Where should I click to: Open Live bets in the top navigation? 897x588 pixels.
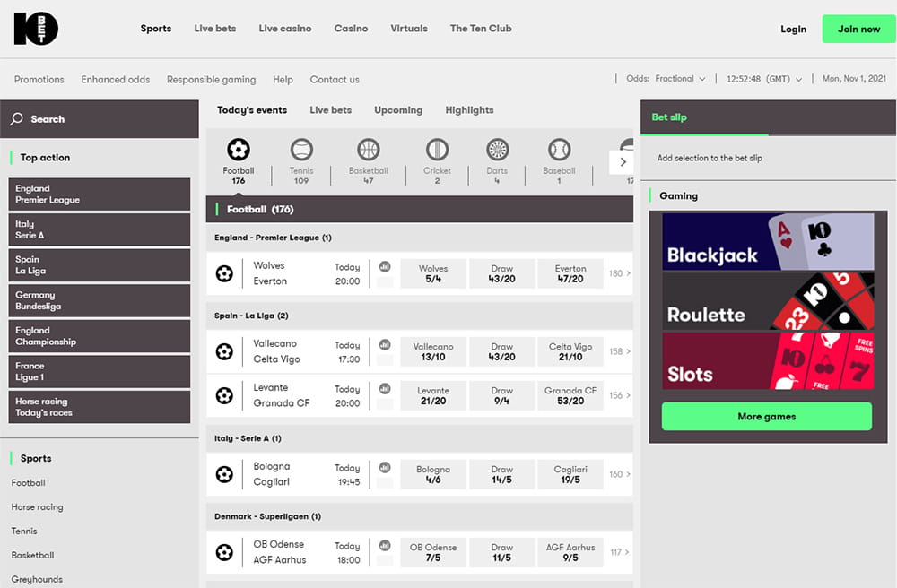[215, 29]
